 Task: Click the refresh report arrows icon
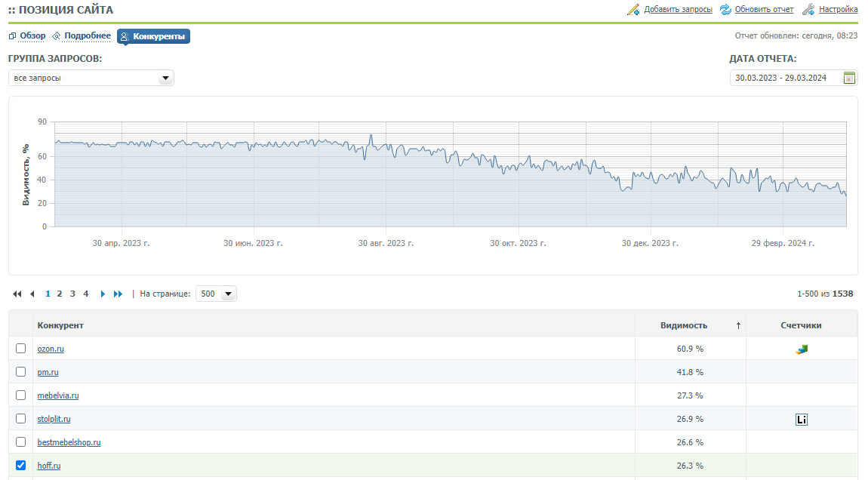[725, 10]
